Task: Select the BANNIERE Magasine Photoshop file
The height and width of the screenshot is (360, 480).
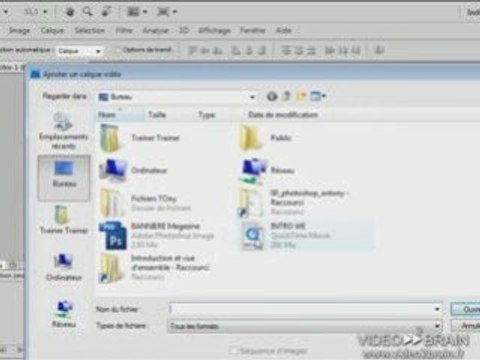Action: tap(157, 235)
